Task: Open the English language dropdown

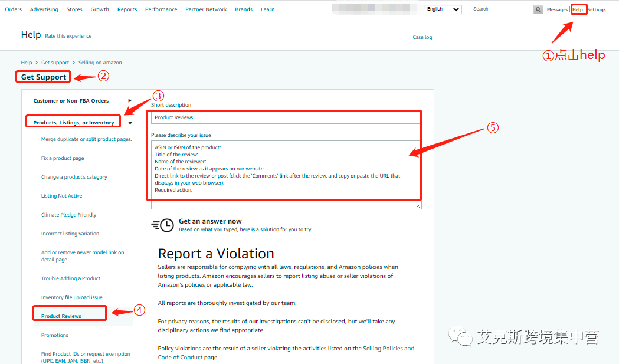Action: (x=442, y=9)
